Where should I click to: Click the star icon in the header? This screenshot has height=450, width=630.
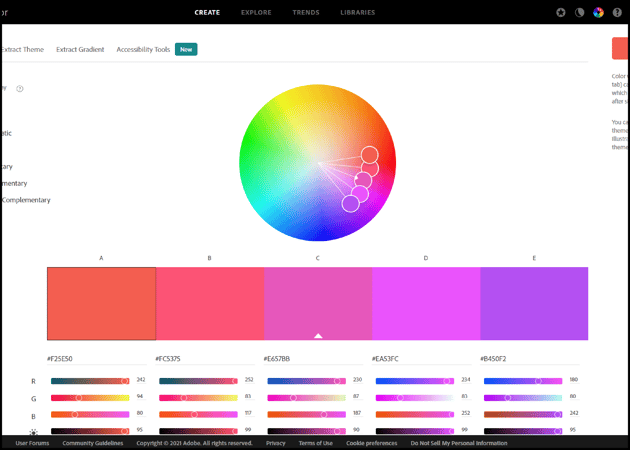pyautogui.click(x=560, y=12)
